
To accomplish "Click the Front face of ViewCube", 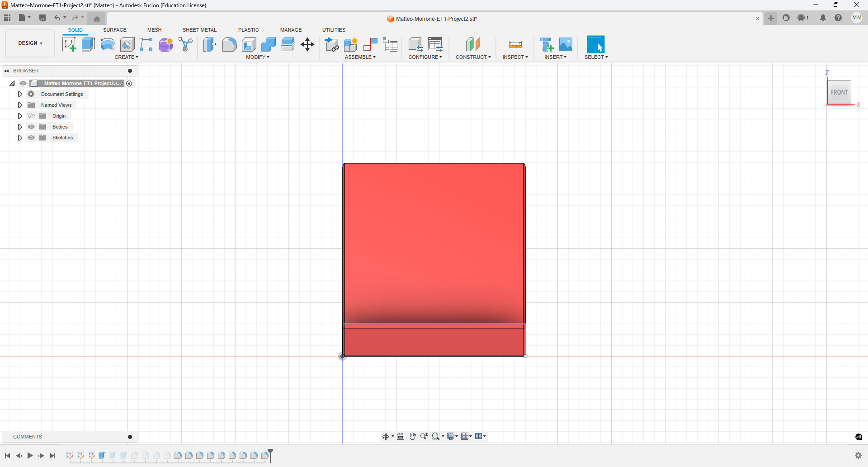I will (839, 92).
